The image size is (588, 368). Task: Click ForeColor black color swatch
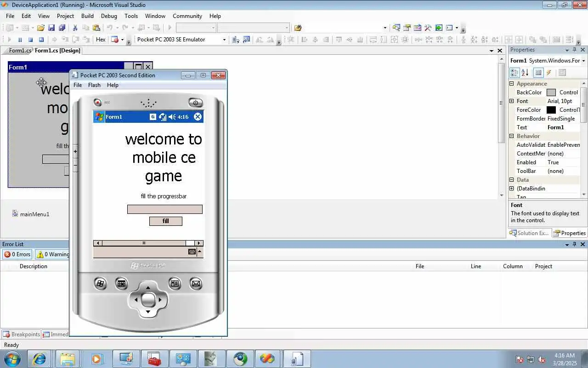(x=551, y=110)
